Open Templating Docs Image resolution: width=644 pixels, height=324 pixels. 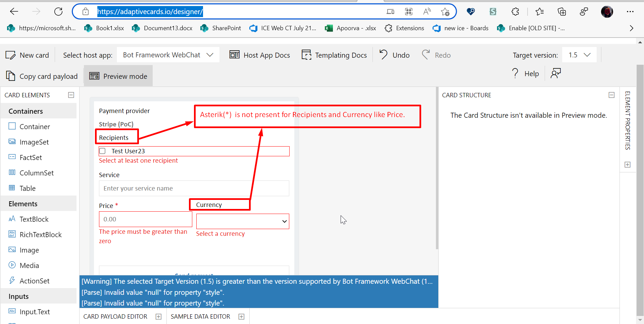click(334, 55)
